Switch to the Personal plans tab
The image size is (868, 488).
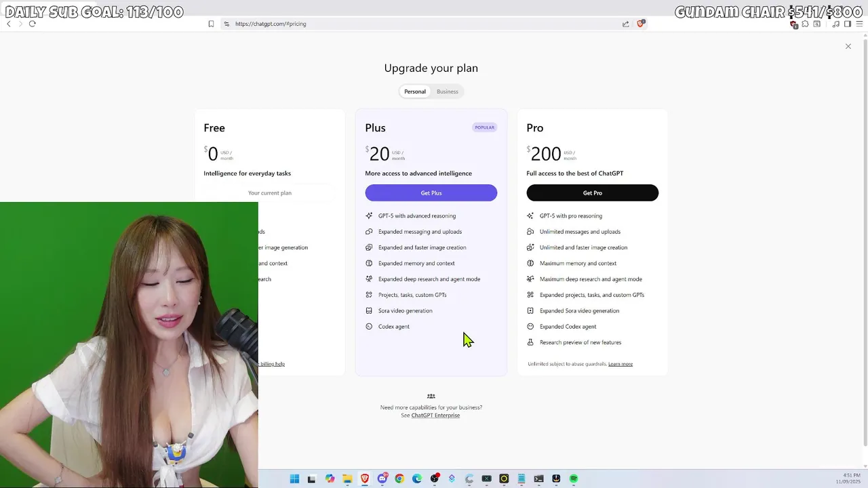(x=415, y=91)
